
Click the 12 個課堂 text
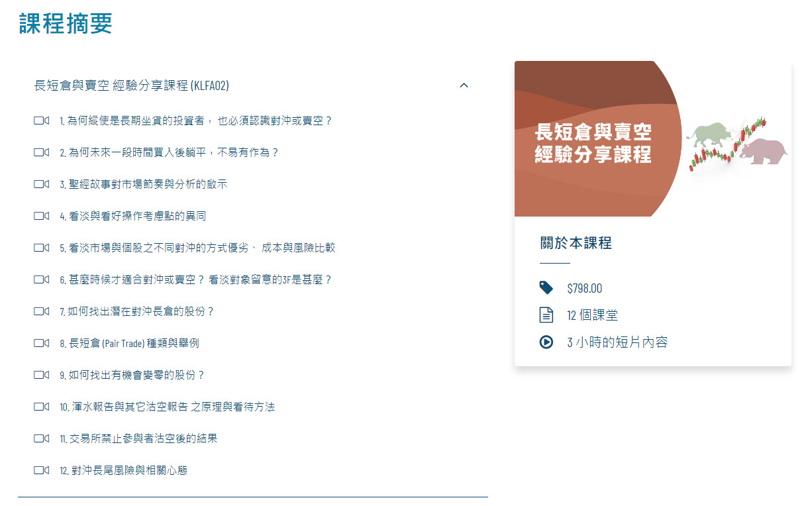coord(592,315)
